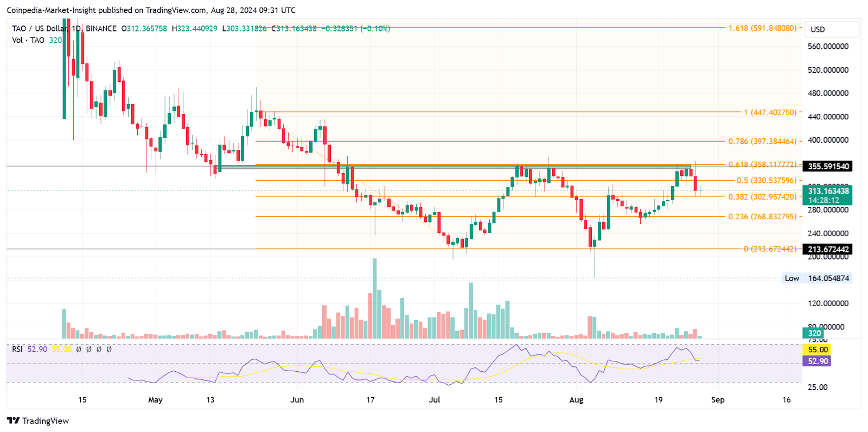Click the 1.618 (591.848080) Fibonacci label

tap(762, 28)
